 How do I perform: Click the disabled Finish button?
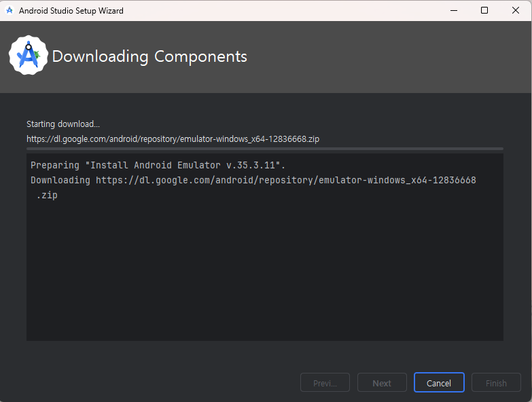point(496,383)
